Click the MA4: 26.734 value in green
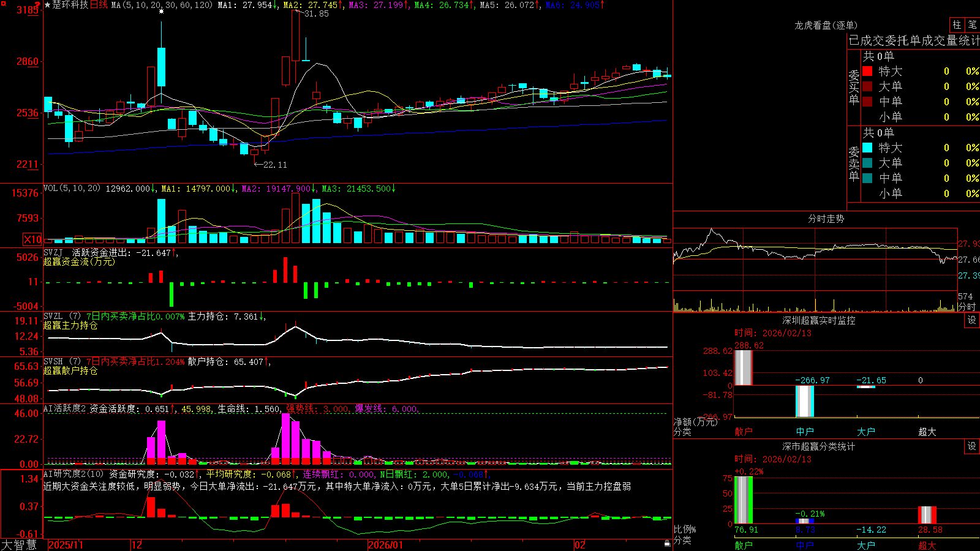This screenshot has width=980, height=551. 444,5
